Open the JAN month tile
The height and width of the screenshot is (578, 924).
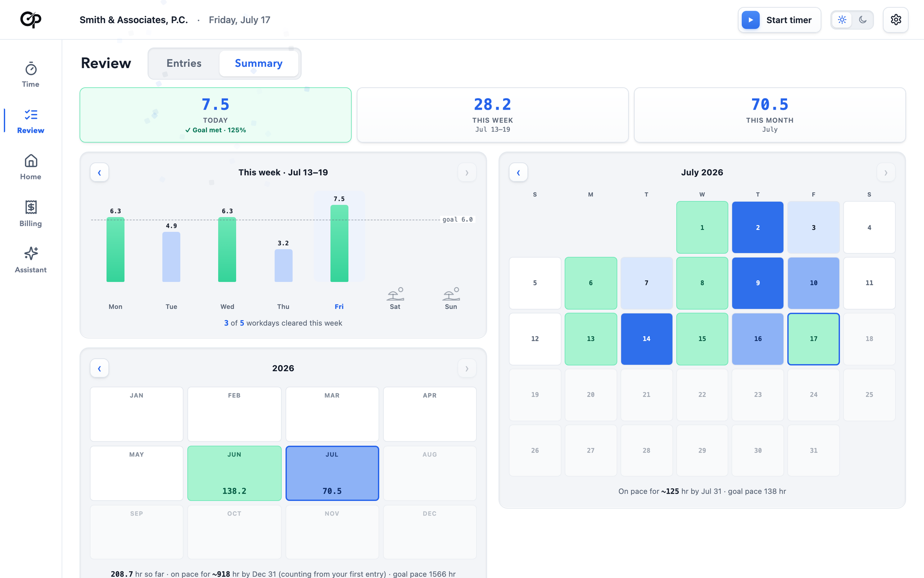pos(136,414)
